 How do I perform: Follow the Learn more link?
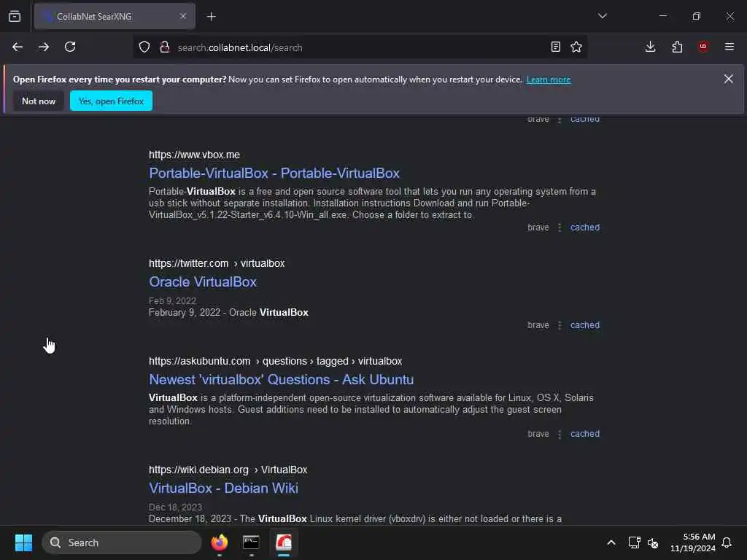click(549, 79)
